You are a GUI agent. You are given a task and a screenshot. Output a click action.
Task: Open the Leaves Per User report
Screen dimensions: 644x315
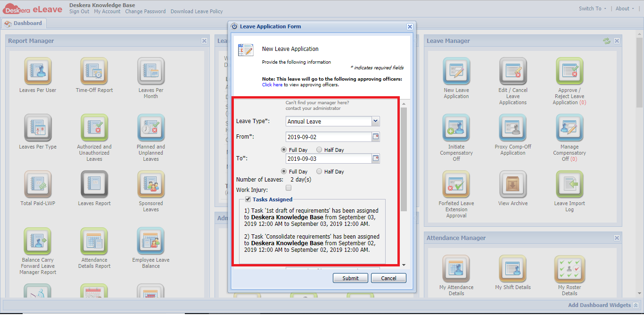(38, 71)
